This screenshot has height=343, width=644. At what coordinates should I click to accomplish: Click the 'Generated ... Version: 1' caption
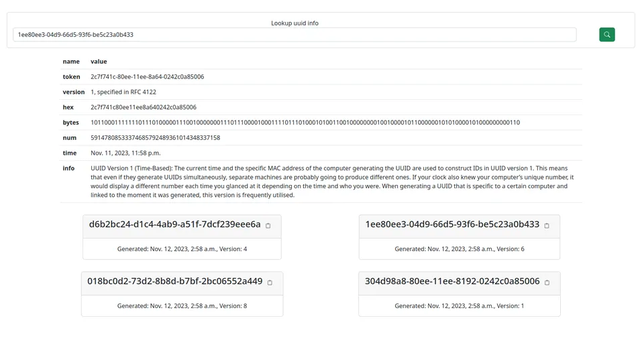click(459, 305)
